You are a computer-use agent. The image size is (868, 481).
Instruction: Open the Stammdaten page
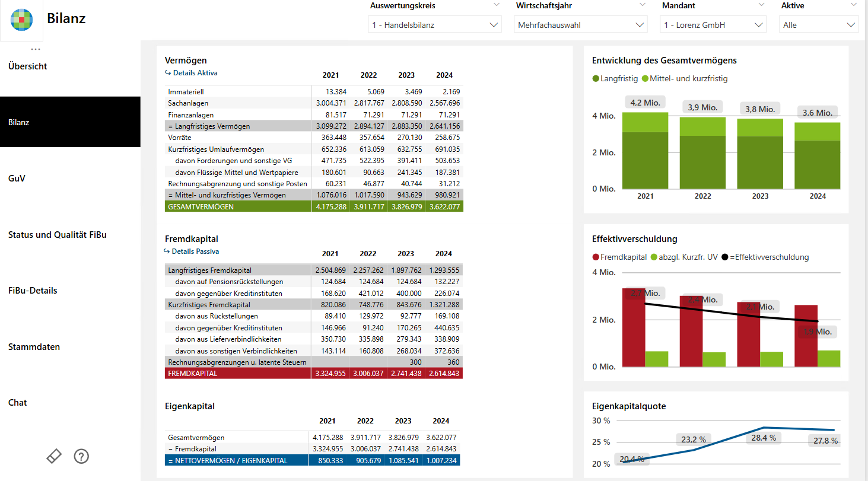pyautogui.click(x=34, y=347)
